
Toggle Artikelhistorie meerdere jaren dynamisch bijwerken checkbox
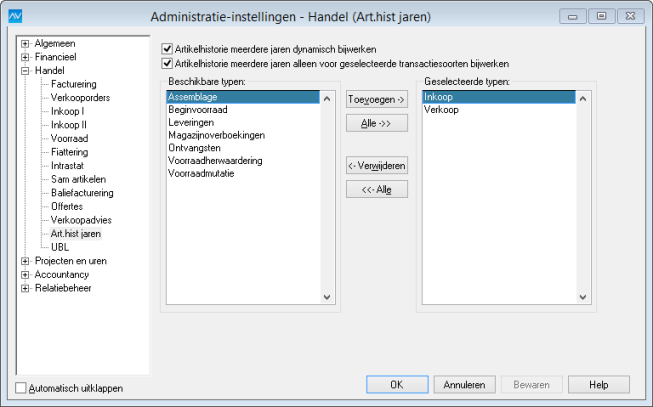pos(167,49)
